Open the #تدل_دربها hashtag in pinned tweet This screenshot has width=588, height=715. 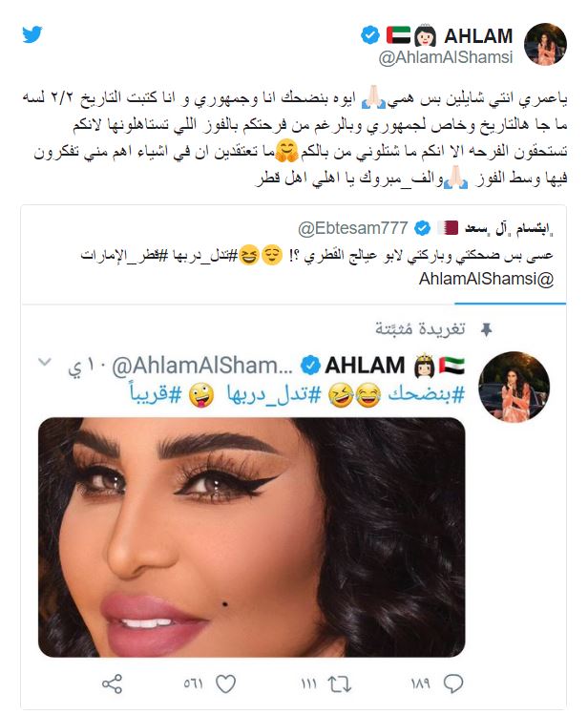(274, 395)
